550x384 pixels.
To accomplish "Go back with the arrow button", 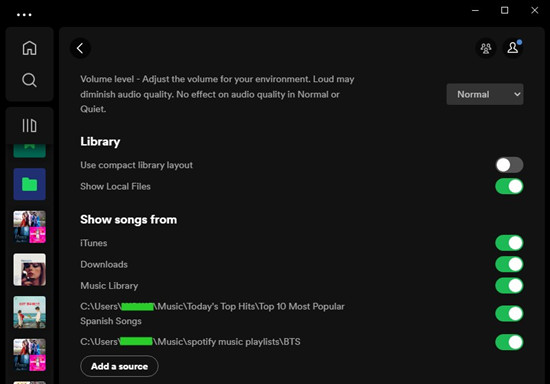I will (x=80, y=48).
